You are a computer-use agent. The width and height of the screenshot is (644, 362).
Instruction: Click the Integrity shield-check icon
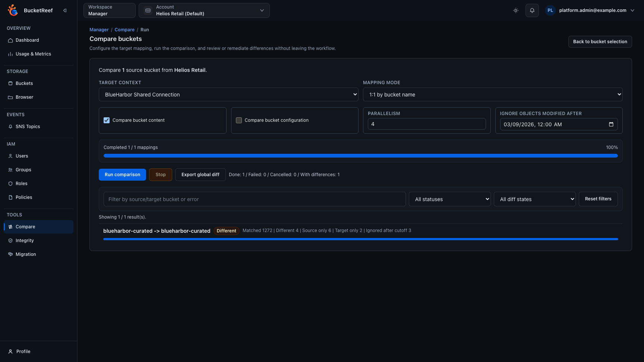pos(10,241)
